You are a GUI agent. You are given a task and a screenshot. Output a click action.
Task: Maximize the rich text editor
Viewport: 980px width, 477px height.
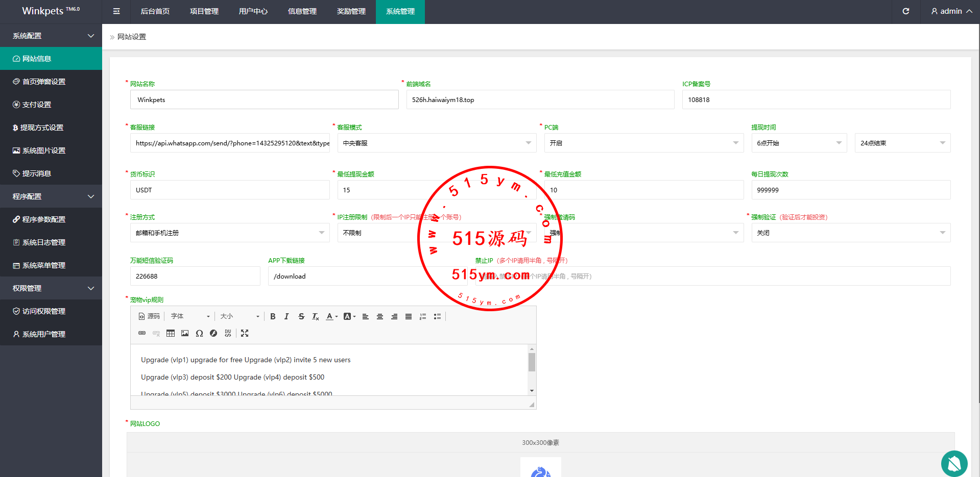pos(245,333)
